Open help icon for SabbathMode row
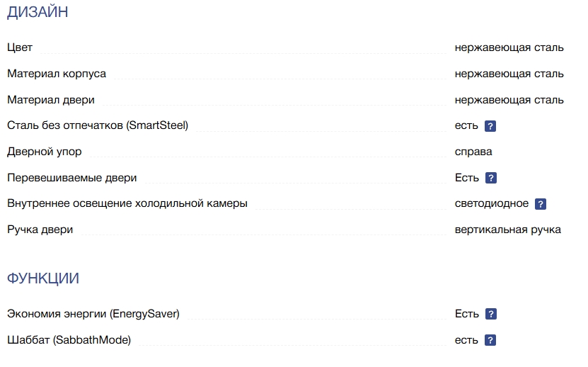 [490, 340]
